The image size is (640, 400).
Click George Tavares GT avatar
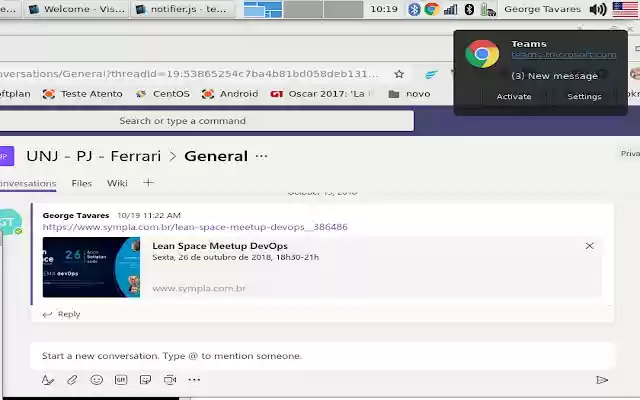tap(9, 222)
